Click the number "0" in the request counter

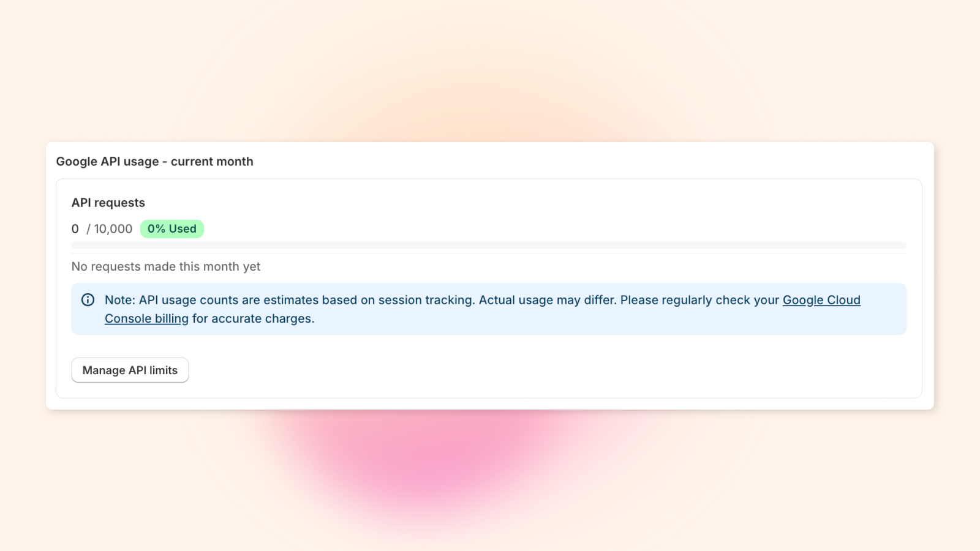point(75,228)
